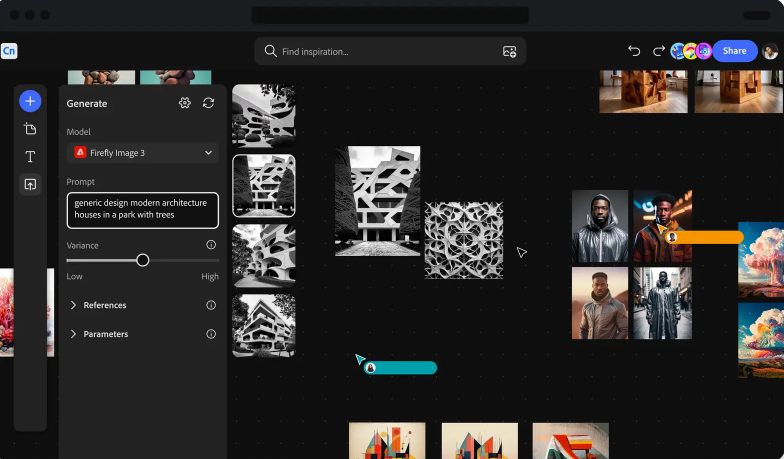Click the Model label
This screenshot has height=459, width=784.
click(78, 132)
